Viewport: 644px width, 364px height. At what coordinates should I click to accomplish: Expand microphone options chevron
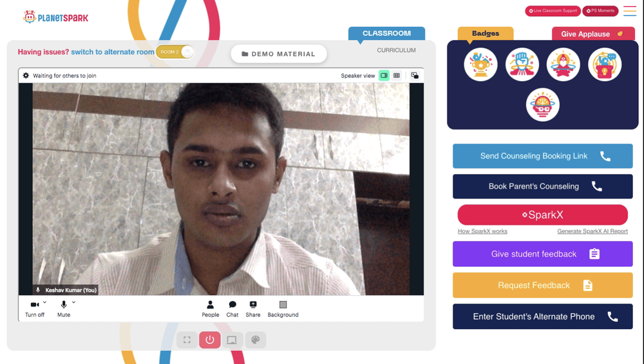[x=74, y=302]
